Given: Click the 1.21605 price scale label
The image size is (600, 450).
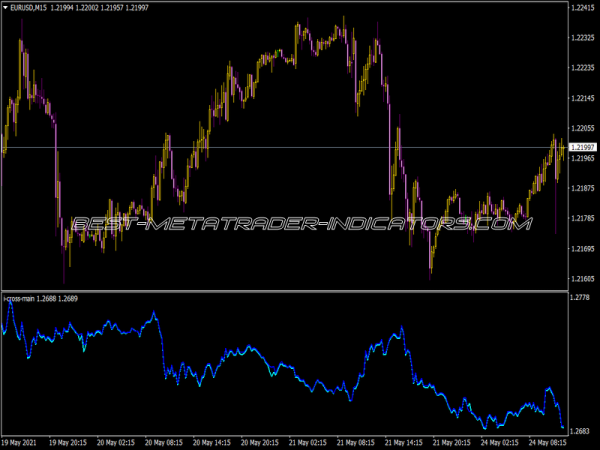Looking at the screenshot, I should [x=582, y=278].
